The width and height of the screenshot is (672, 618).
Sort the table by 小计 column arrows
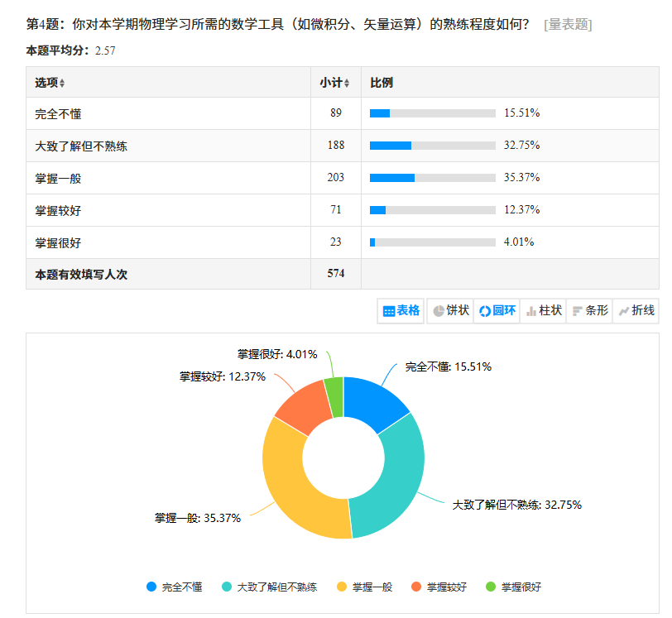tap(347, 84)
